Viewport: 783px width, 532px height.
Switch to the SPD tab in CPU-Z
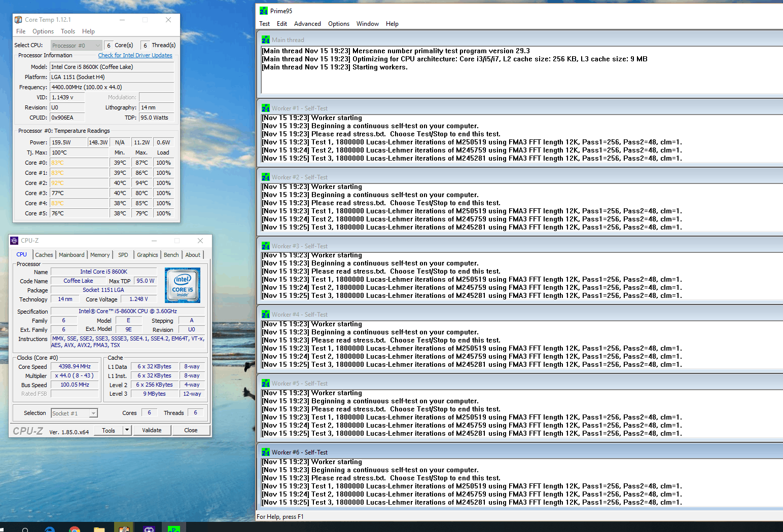point(123,255)
